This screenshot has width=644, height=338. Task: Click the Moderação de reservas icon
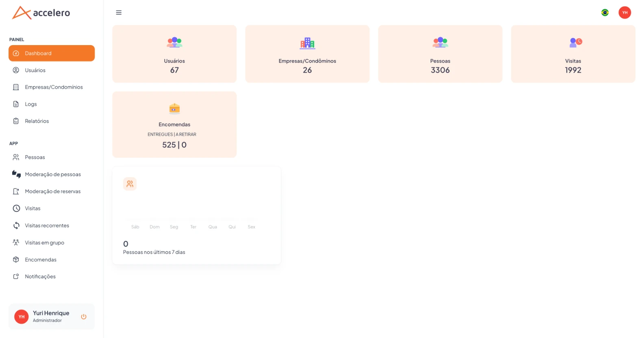click(16, 191)
